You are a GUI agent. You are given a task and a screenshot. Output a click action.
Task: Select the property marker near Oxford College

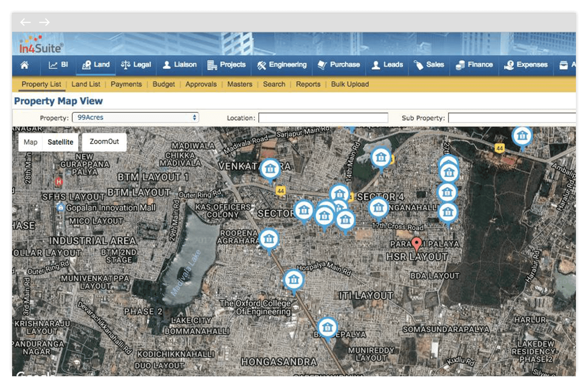pyautogui.click(x=294, y=280)
